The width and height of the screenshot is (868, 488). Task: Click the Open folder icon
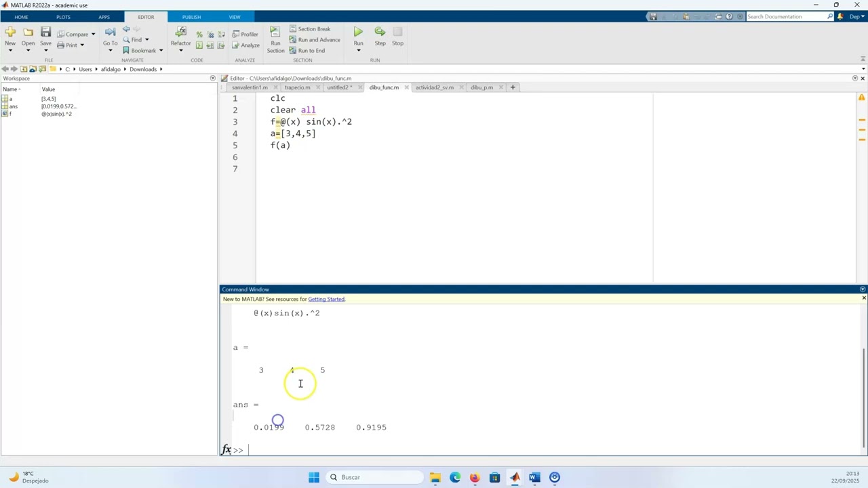point(28,32)
